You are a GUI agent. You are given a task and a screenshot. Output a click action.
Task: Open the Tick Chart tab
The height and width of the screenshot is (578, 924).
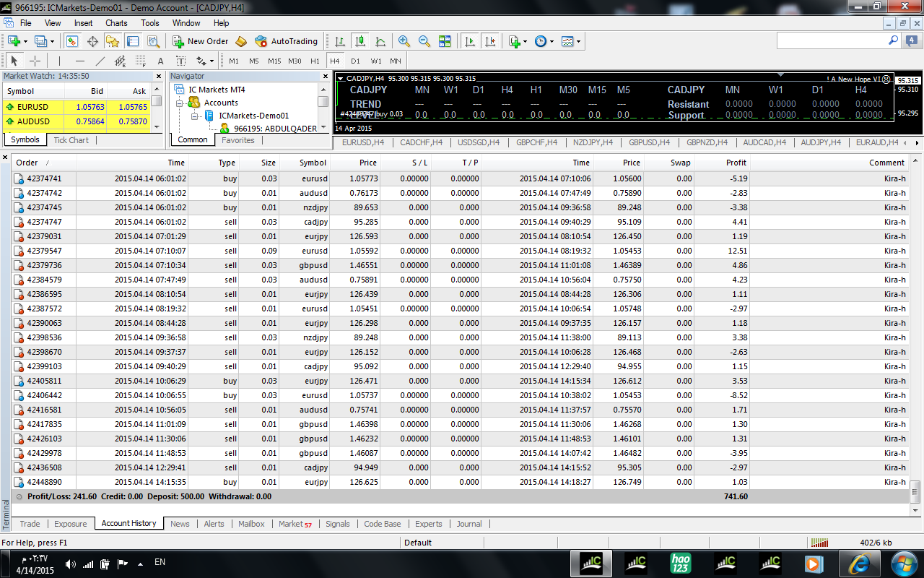(x=71, y=140)
